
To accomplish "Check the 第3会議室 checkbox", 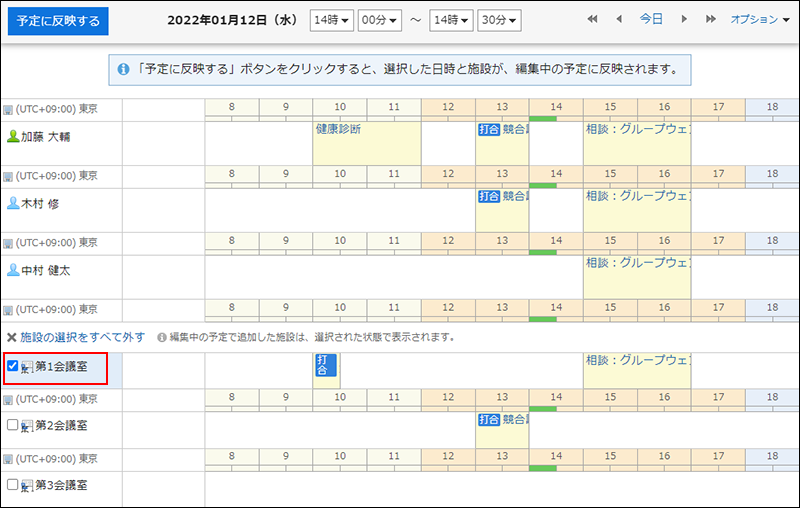I will tap(13, 485).
